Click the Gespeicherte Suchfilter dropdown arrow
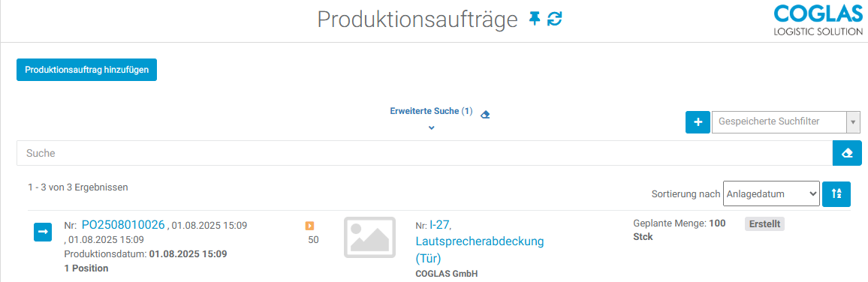Image resolution: width=868 pixels, height=282 pixels. tap(853, 122)
